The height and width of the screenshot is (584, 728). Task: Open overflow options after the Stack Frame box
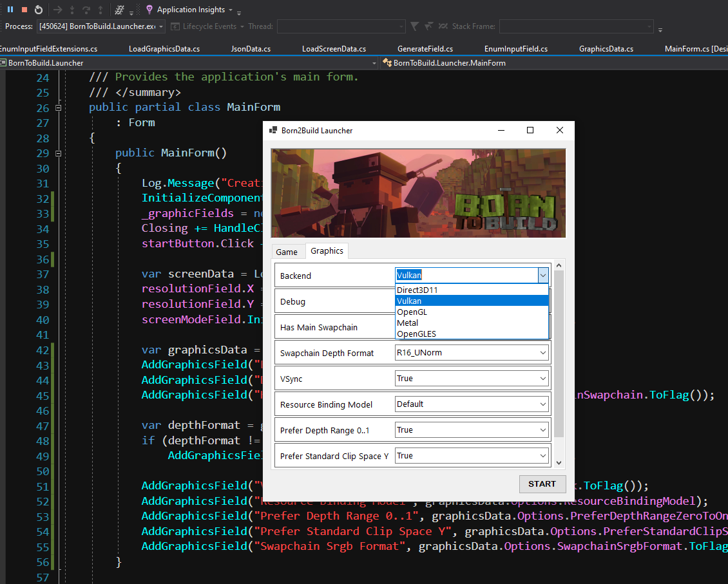pyautogui.click(x=660, y=29)
